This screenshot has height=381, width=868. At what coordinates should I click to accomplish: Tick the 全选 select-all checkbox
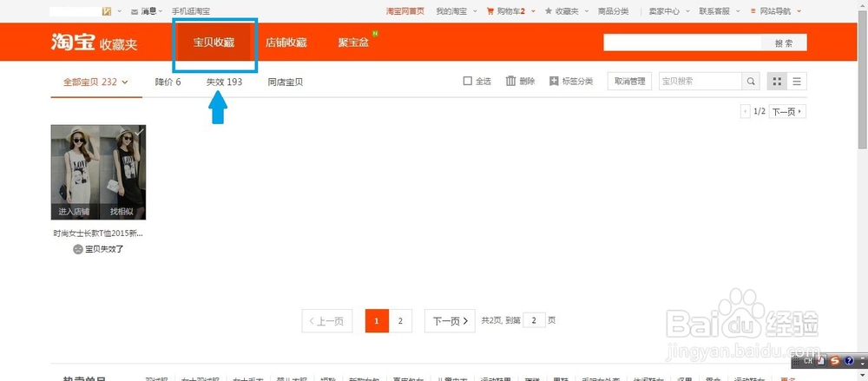(467, 82)
